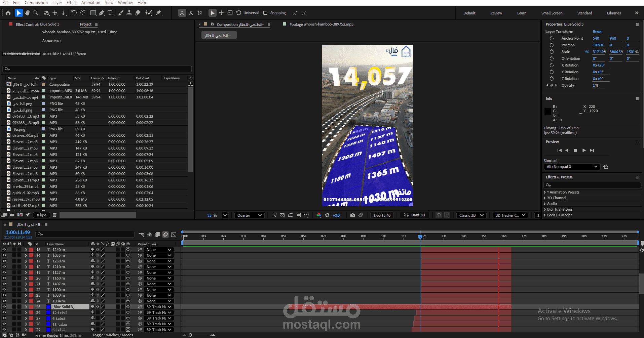Open the Show Channel color icon
Image resolution: width=644 pixels, height=338 pixels.
click(319, 215)
